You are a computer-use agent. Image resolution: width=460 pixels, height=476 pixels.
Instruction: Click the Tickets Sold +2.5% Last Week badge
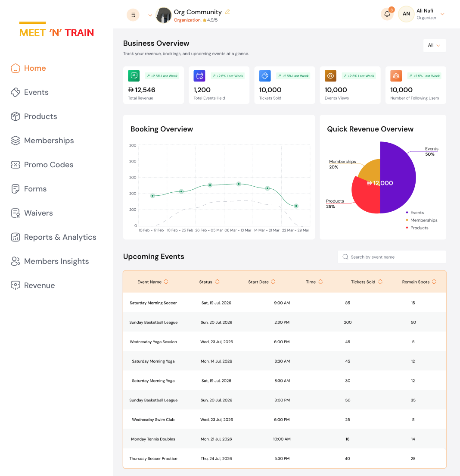(293, 76)
